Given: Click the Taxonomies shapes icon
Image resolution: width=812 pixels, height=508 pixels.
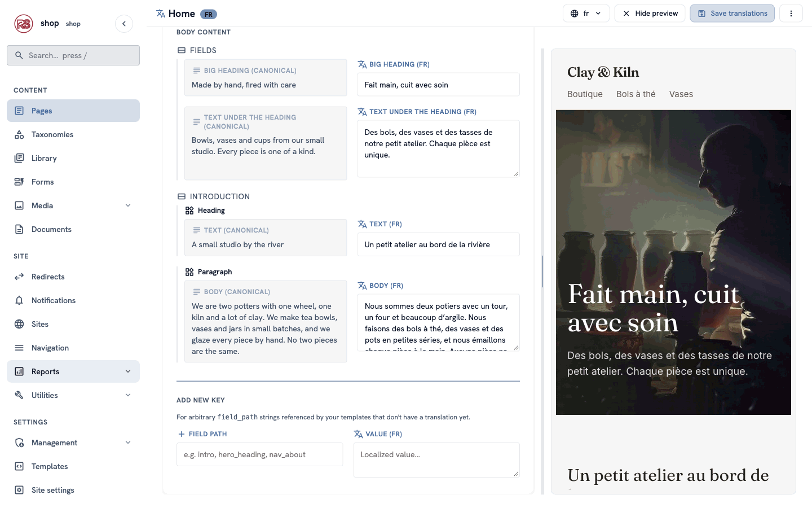Looking at the screenshot, I should pos(19,134).
